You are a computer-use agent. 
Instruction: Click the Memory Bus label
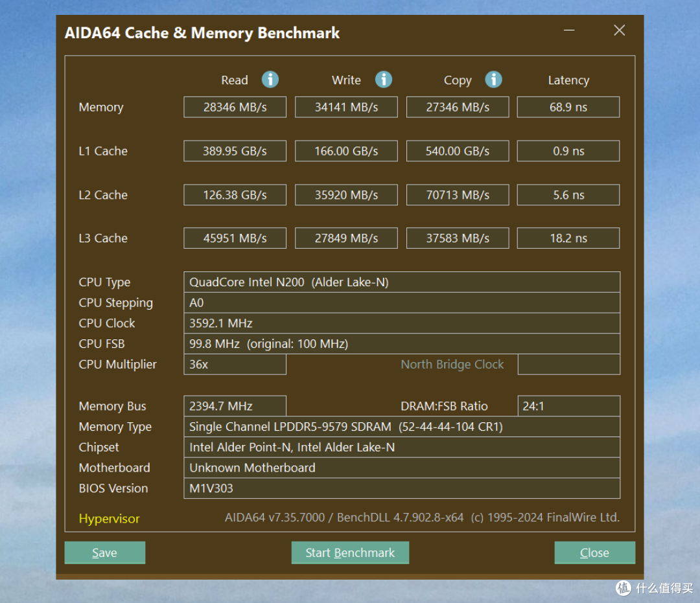point(113,407)
